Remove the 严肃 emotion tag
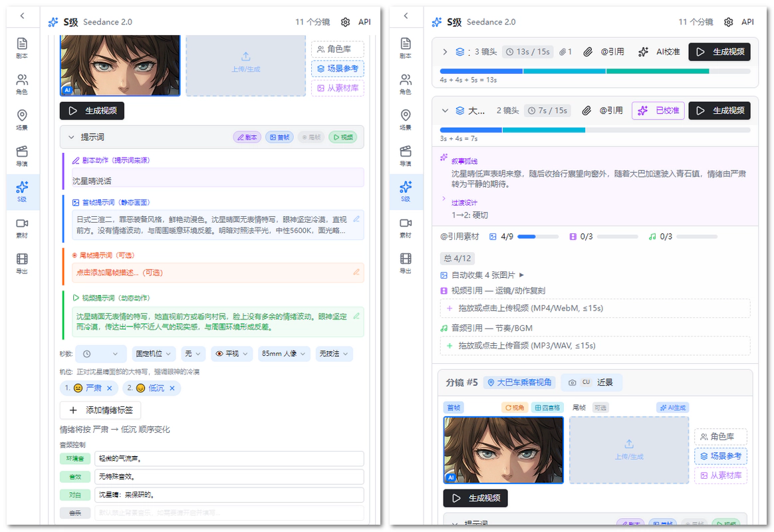Image resolution: width=774 pixels, height=532 pixels. coord(110,388)
